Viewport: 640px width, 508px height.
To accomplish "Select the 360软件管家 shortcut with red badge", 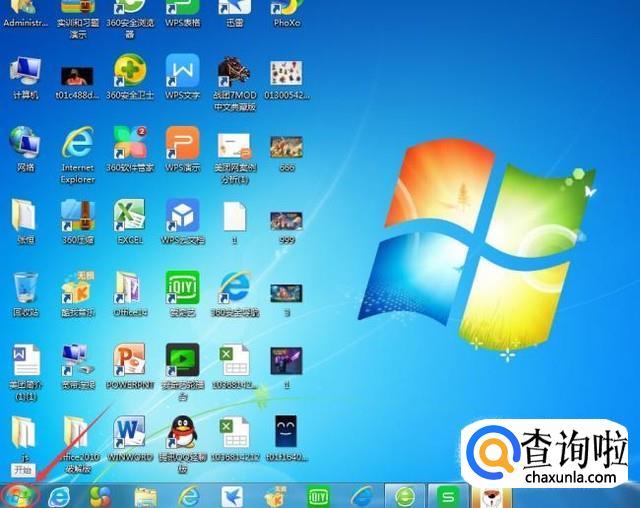I will tap(130, 149).
